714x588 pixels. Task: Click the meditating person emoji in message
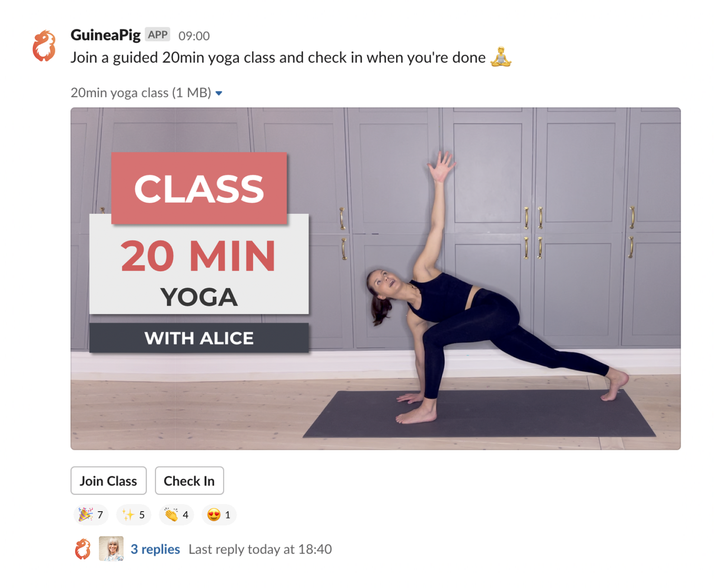tap(501, 57)
